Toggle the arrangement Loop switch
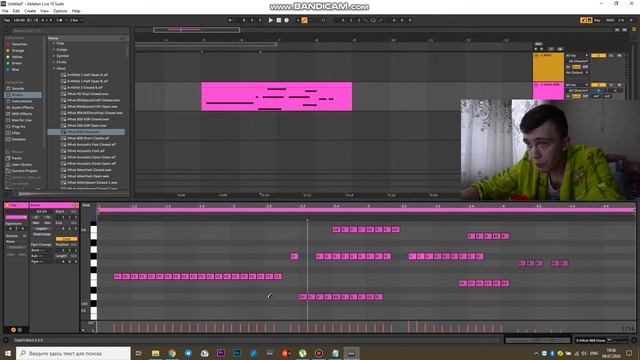The height and width of the screenshot is (360, 640). [373, 20]
